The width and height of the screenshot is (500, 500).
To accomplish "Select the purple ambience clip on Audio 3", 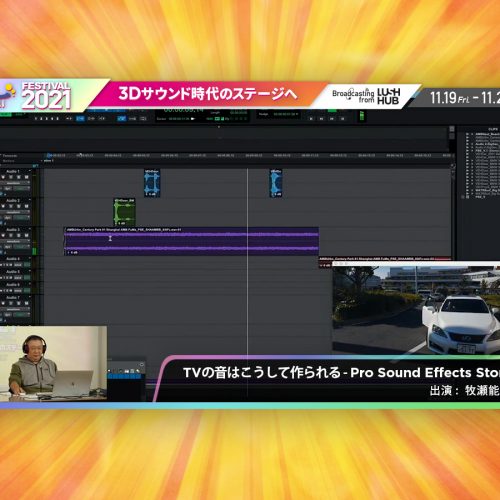I will click(191, 241).
